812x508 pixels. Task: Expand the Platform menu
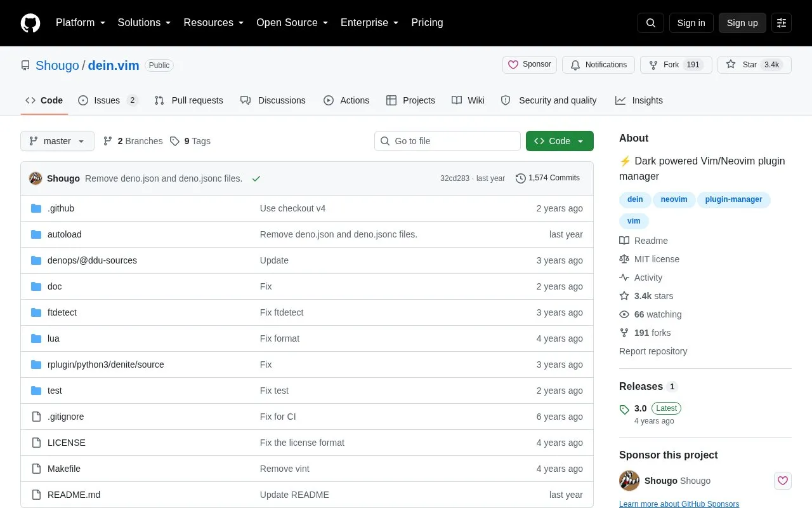coord(81,23)
